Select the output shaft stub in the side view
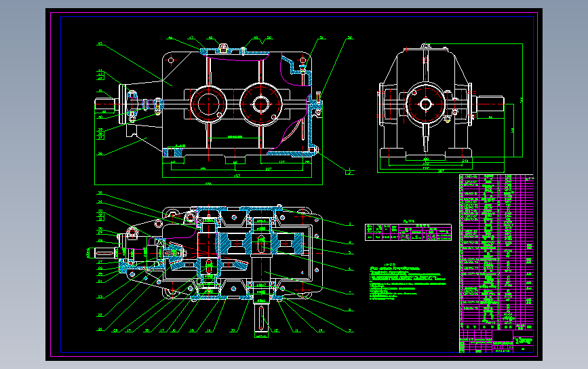The width and height of the screenshot is (588, 369). click(490, 104)
